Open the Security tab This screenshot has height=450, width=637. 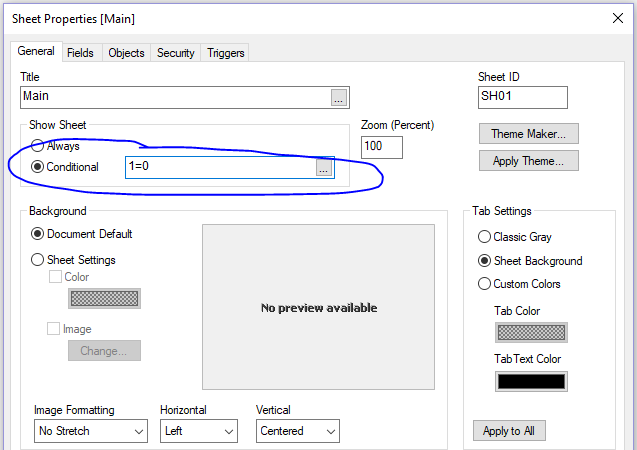(x=176, y=53)
